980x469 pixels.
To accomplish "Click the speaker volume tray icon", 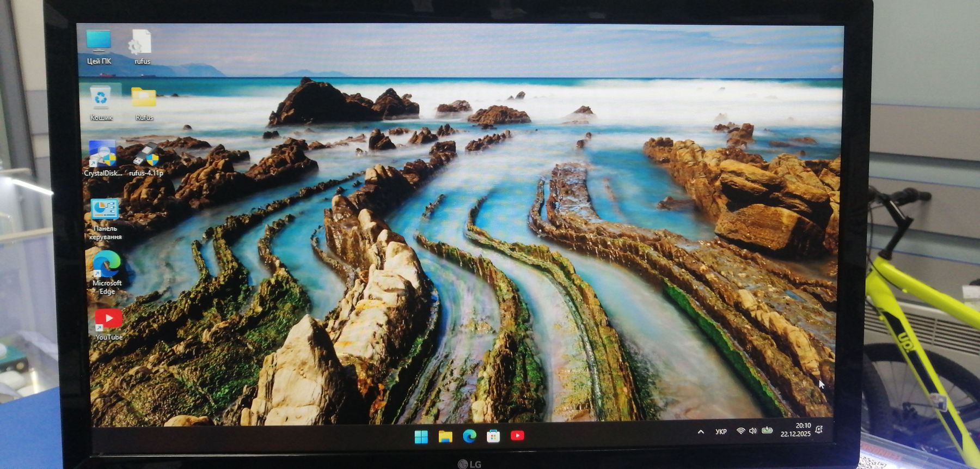I will pyautogui.click(x=752, y=431).
